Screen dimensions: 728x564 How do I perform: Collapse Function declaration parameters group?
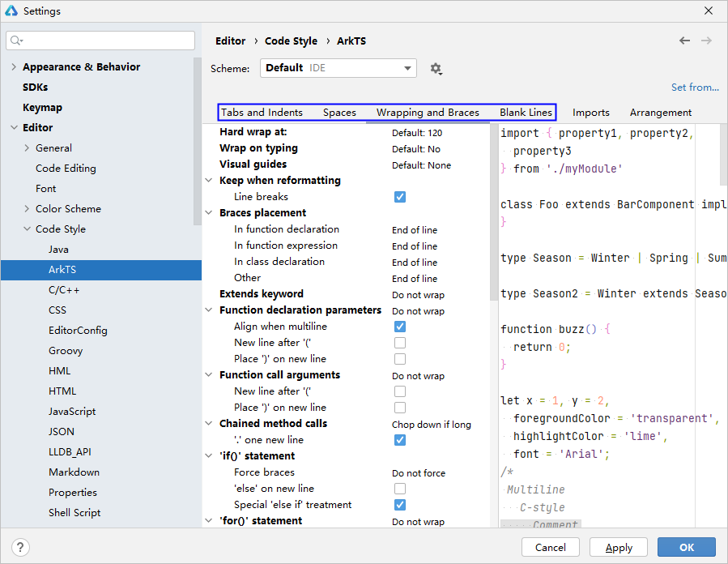(x=209, y=310)
